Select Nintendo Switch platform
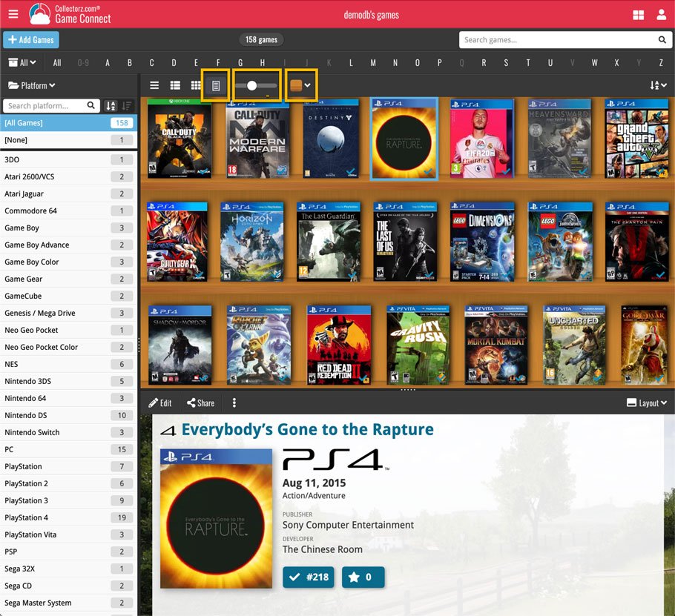This screenshot has width=675, height=616. pos(68,432)
